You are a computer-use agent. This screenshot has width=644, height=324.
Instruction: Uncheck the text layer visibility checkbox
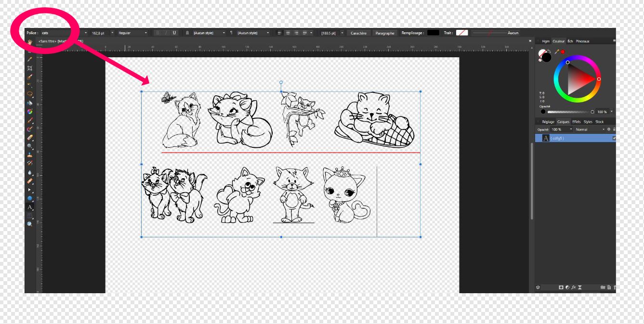tap(614, 138)
